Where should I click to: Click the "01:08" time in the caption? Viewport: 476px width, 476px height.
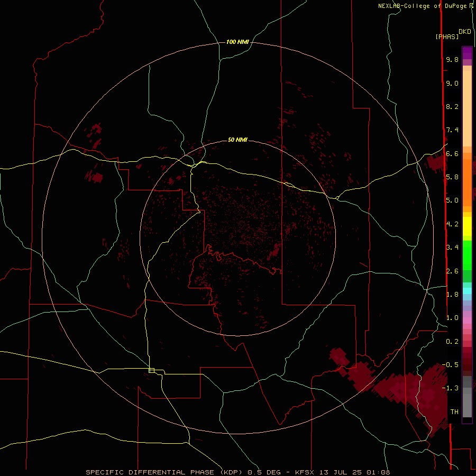click(378, 472)
